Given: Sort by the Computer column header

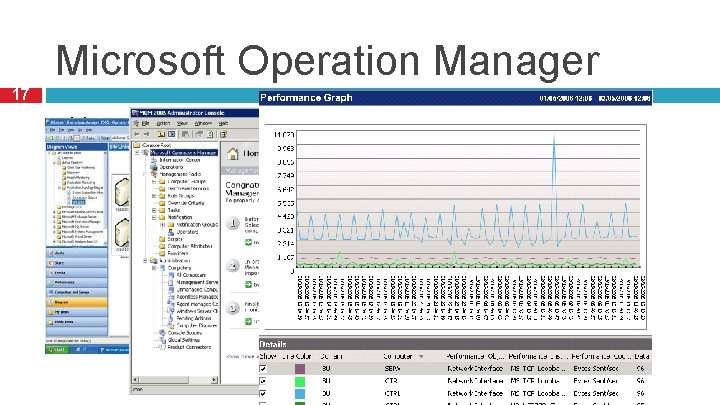Looking at the screenshot, I should (x=399, y=356).
